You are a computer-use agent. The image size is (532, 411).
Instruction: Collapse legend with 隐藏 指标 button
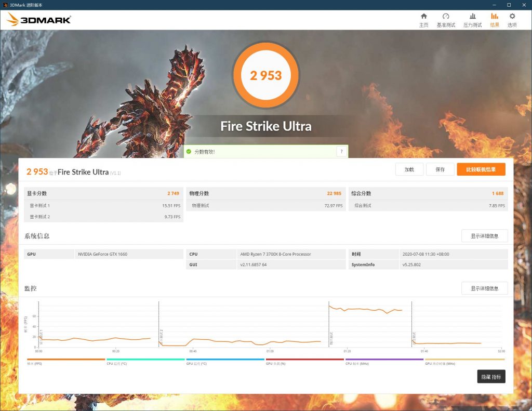pos(491,376)
